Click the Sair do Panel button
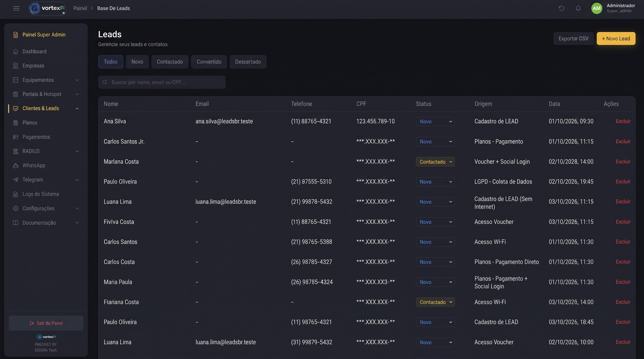The image size is (644, 359). [x=46, y=323]
